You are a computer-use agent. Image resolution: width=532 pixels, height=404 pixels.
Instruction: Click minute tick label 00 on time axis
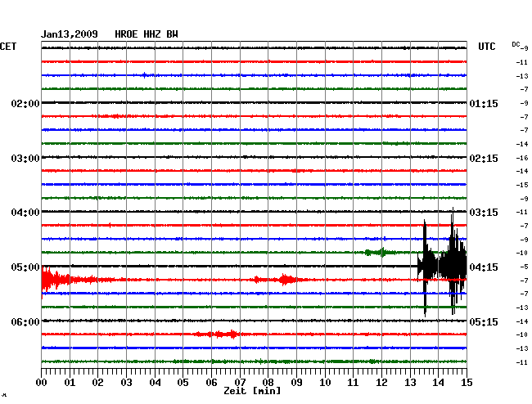[x=41, y=382]
